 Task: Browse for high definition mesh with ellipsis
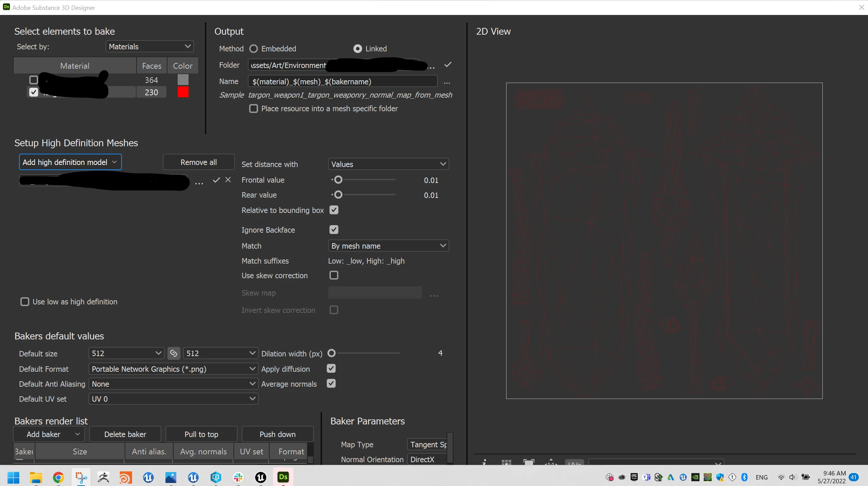[199, 183]
